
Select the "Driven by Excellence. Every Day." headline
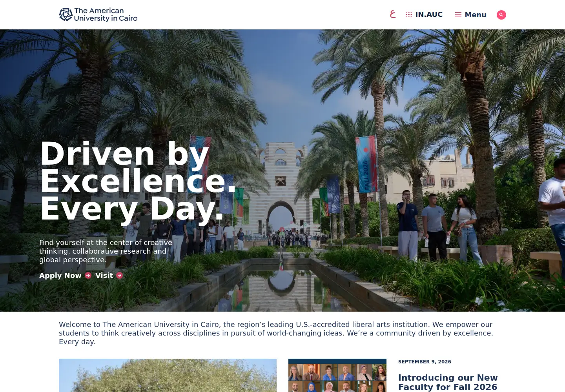[x=138, y=181]
